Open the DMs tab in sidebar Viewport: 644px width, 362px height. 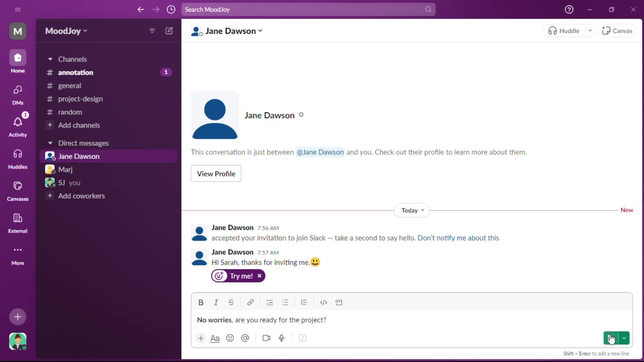pyautogui.click(x=18, y=95)
